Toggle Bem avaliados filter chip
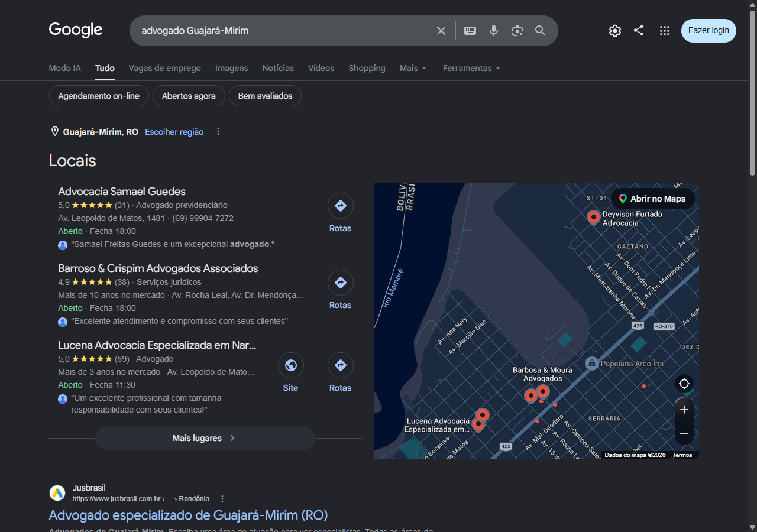Screen dimensions: 757x532 click(265, 96)
